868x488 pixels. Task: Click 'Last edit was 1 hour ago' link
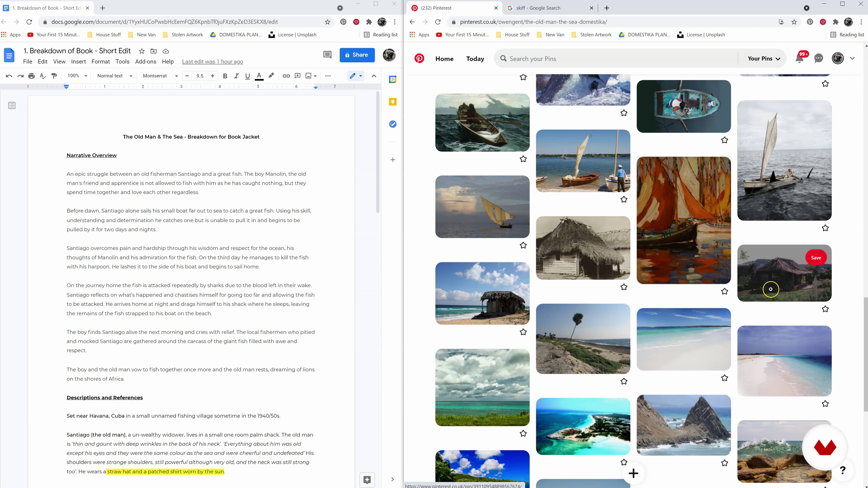click(213, 62)
